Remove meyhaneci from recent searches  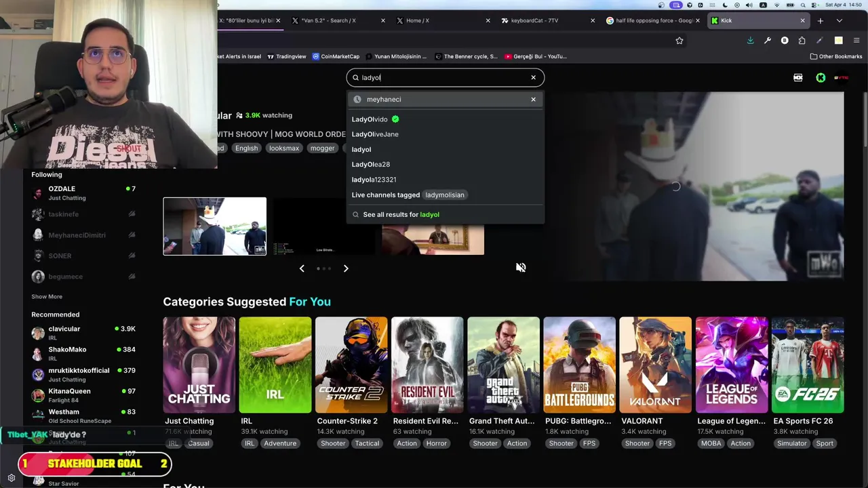533,100
